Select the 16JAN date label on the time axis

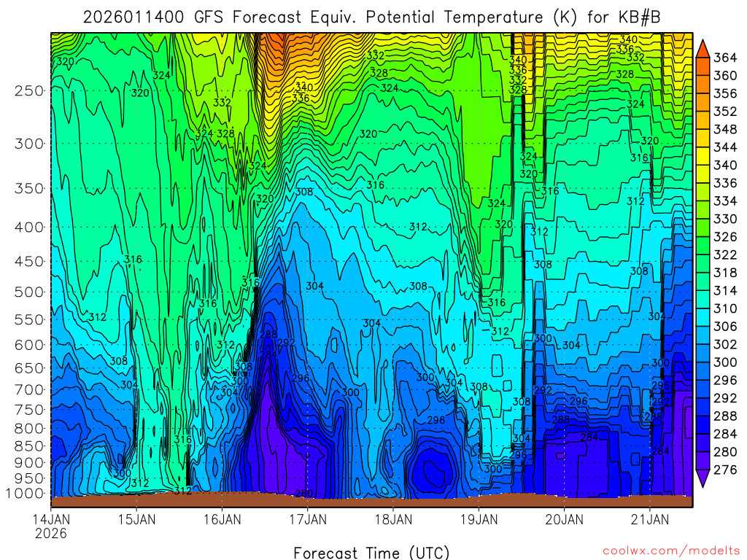pos(222,519)
